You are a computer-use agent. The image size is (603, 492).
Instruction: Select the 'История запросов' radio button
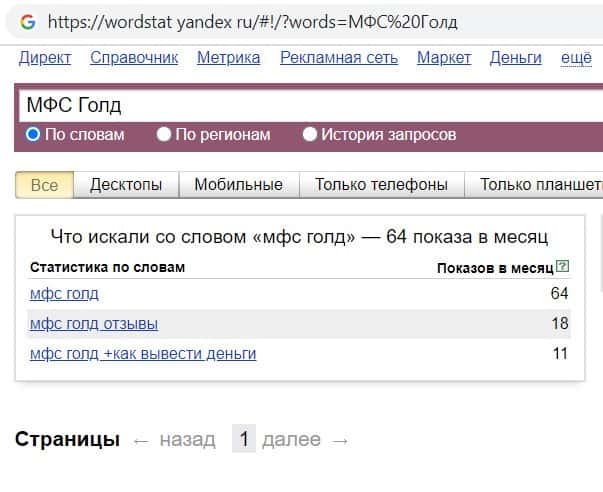310,134
